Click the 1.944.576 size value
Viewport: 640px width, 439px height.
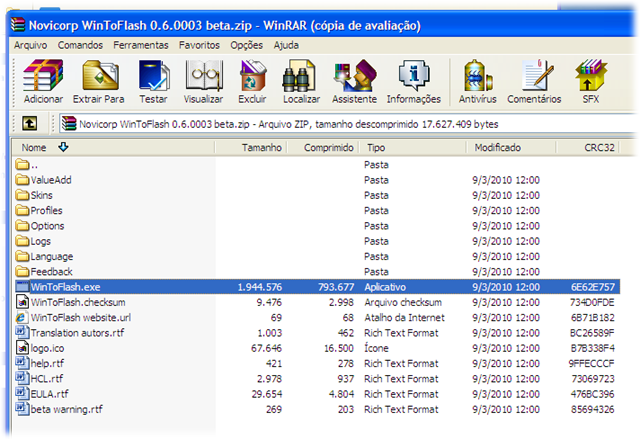coord(260,287)
